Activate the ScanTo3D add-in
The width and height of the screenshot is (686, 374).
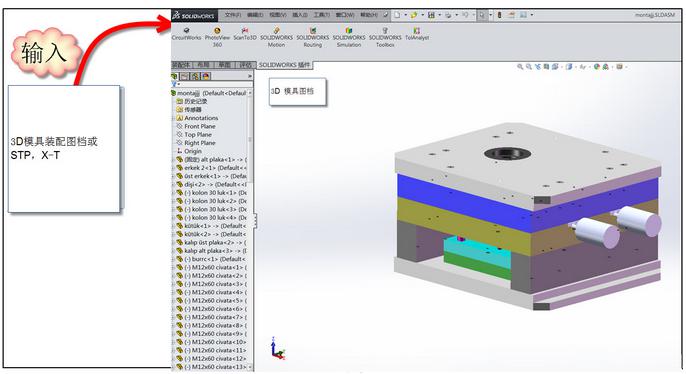click(245, 34)
